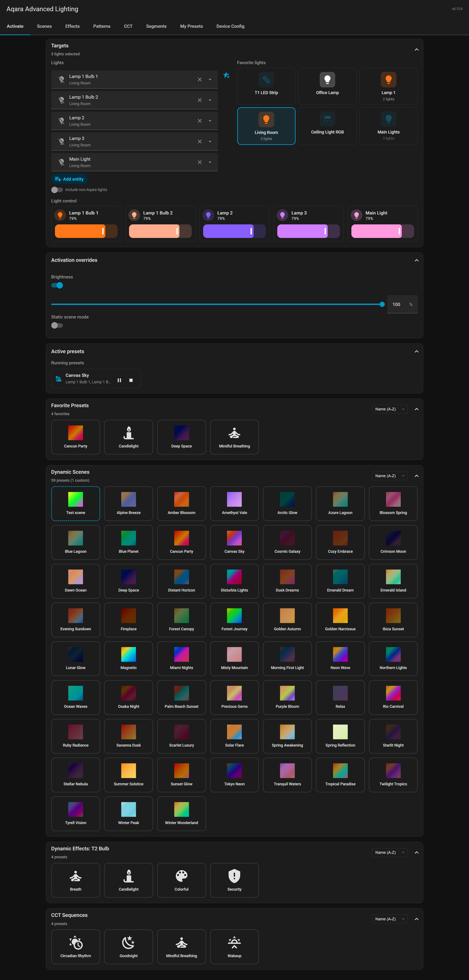The width and height of the screenshot is (469, 980).
Task: Enable Static scene mode
Action: tap(57, 325)
